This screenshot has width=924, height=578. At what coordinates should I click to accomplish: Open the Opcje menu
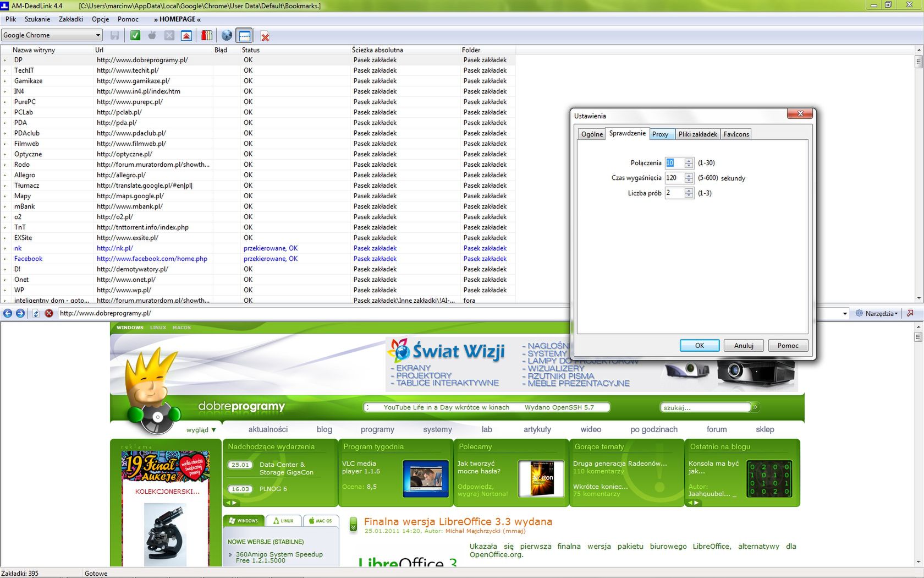(101, 19)
